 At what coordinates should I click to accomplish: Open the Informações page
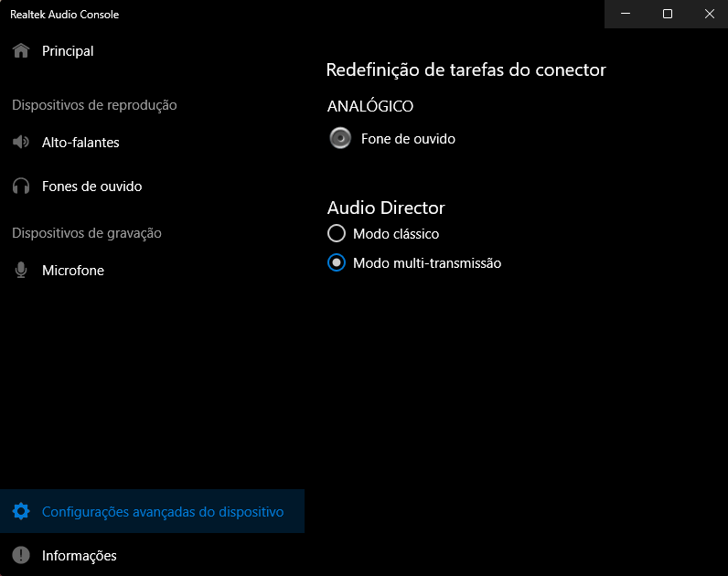coord(152,555)
